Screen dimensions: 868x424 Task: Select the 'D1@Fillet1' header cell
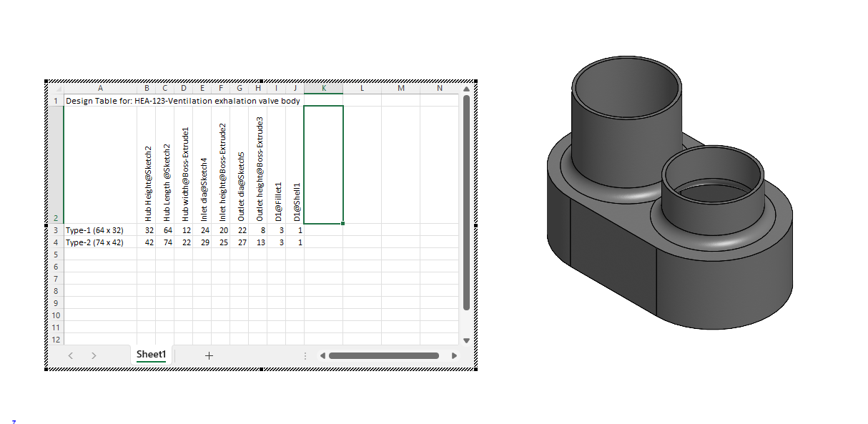[x=276, y=165]
